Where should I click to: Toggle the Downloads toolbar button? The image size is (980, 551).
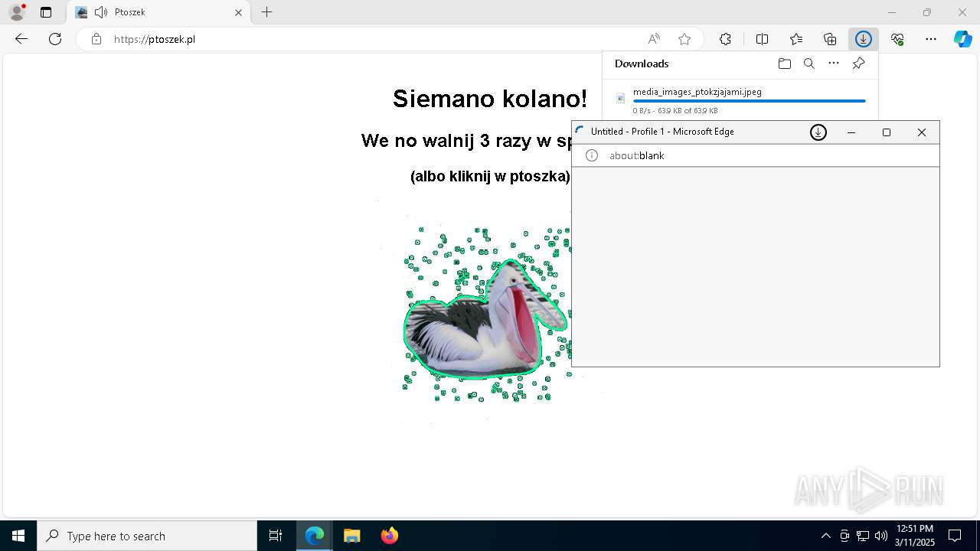coord(864,39)
